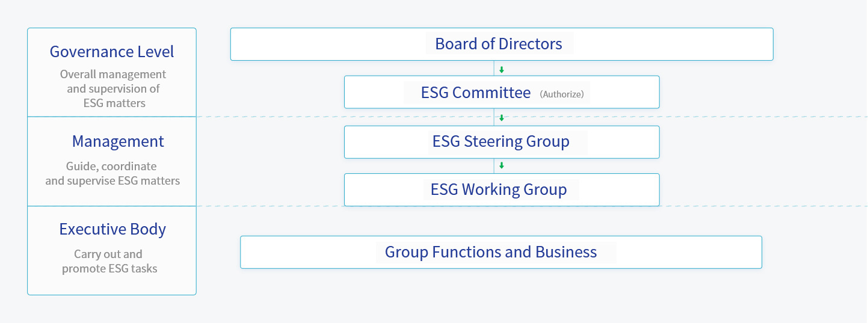Click the (Authorize) label
The height and width of the screenshot is (323, 868).
tap(562, 94)
